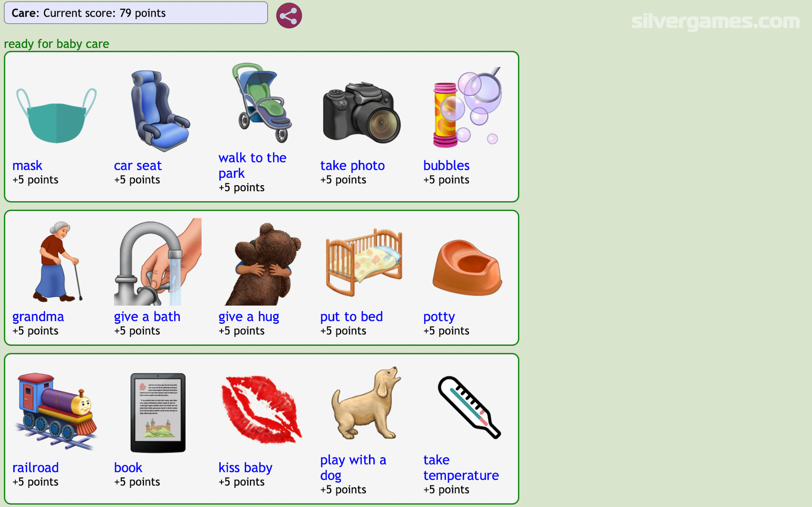Viewport: 812px width, 507px height.
Task: Choose the grandma with cane picture
Action: pos(57,262)
